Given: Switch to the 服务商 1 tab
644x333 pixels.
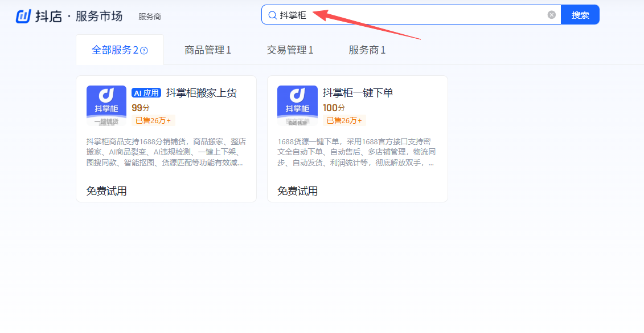Looking at the screenshot, I should pos(367,50).
